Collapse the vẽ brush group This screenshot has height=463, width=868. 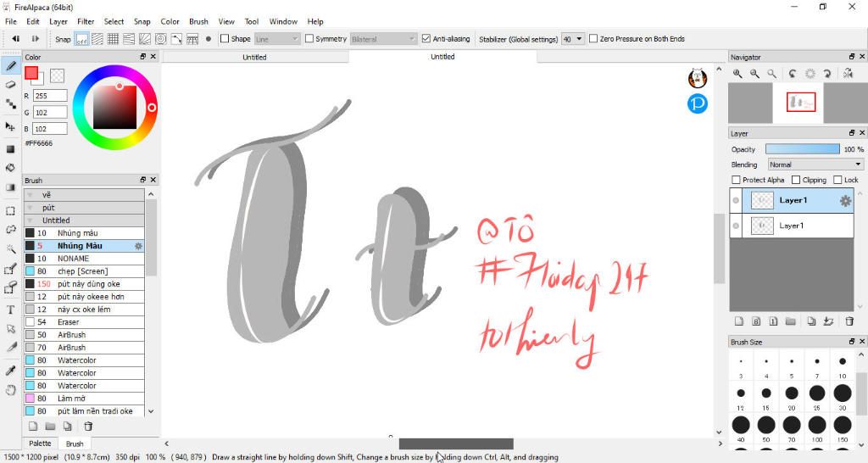tap(30, 195)
